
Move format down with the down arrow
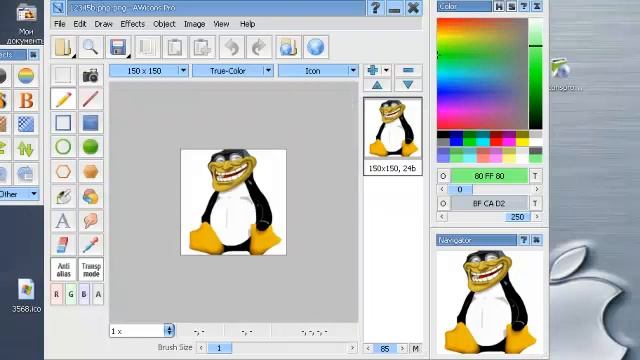(408, 85)
